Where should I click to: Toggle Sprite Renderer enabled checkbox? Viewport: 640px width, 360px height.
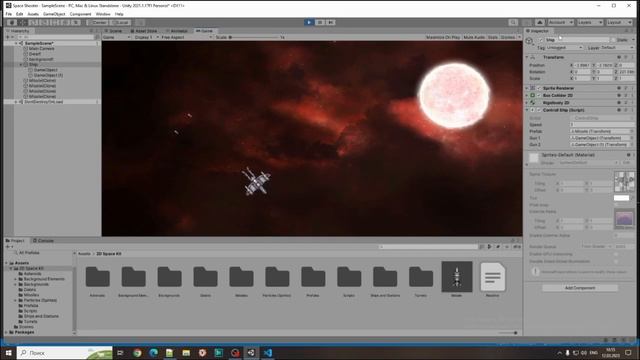click(x=539, y=88)
